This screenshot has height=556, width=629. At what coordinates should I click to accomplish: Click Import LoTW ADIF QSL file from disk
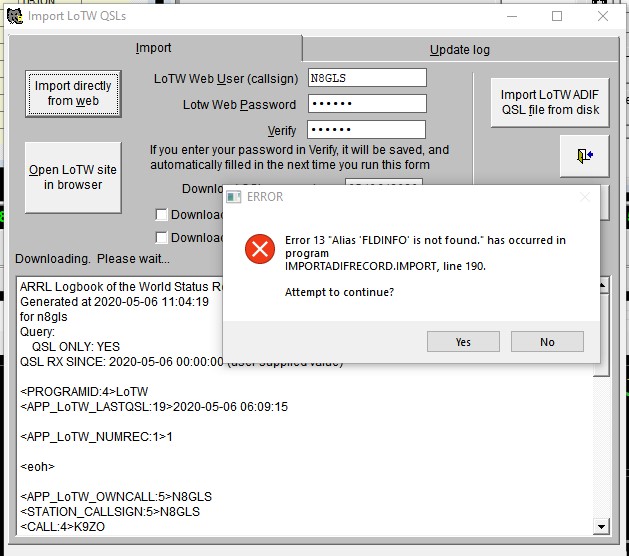550,102
